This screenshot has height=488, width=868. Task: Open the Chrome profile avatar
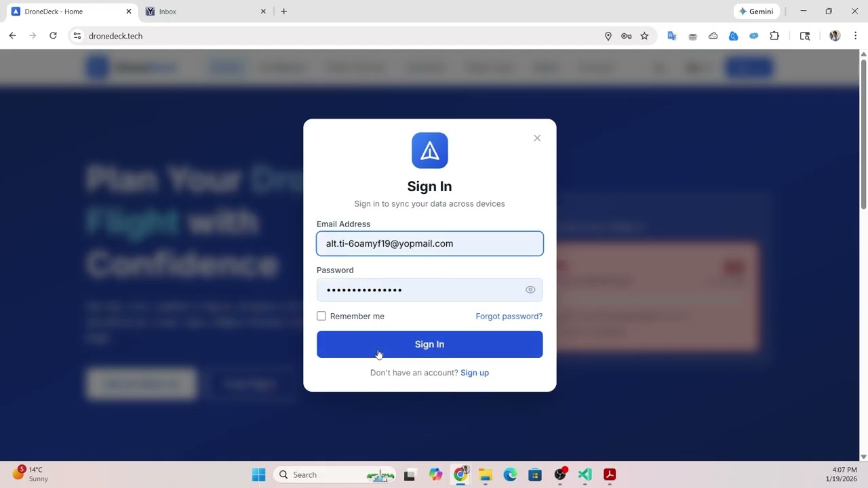click(x=835, y=36)
